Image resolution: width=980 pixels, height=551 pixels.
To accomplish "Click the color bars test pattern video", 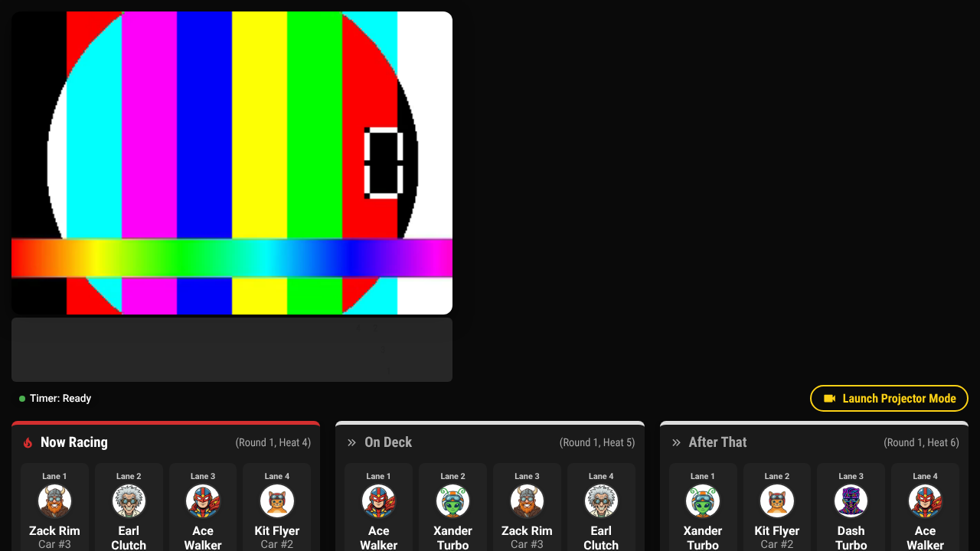I will tap(232, 163).
